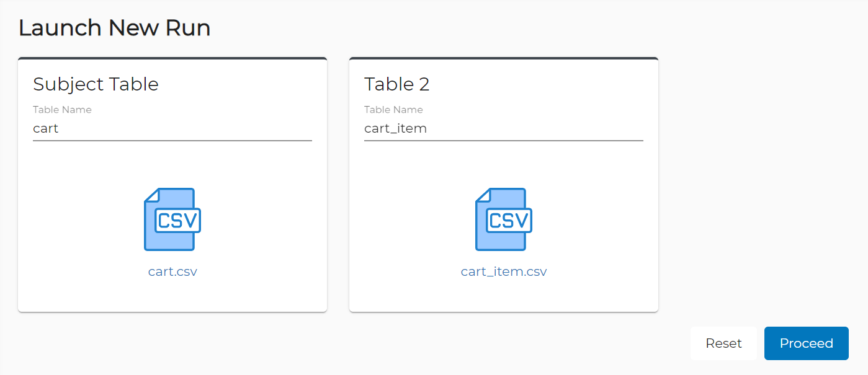Select the CSV badge on the cart file icon

tap(177, 220)
